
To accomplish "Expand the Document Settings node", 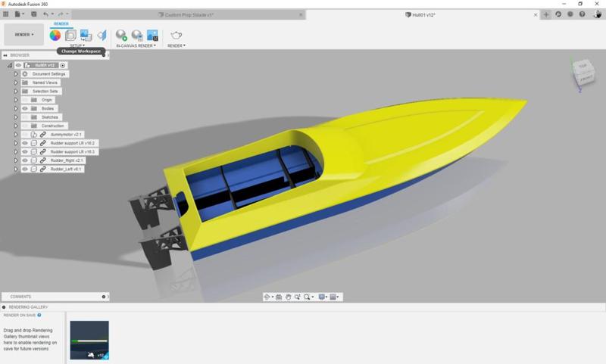I will pos(16,73).
